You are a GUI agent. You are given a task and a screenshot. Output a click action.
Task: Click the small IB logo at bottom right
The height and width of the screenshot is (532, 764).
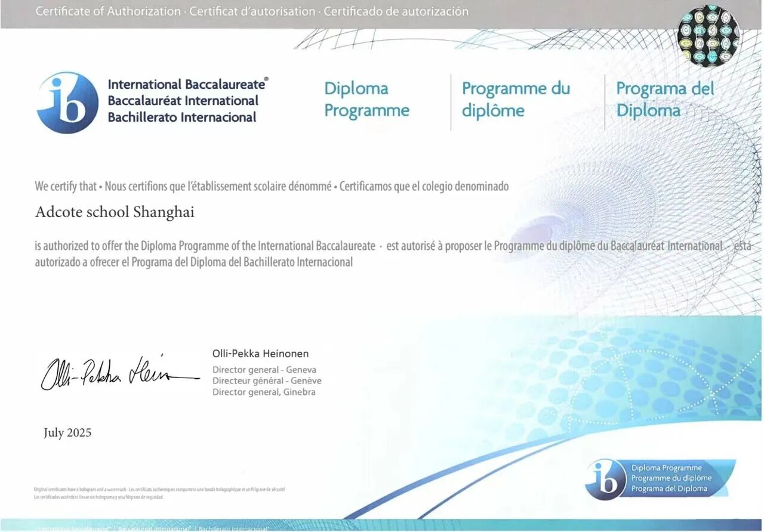coord(605,479)
